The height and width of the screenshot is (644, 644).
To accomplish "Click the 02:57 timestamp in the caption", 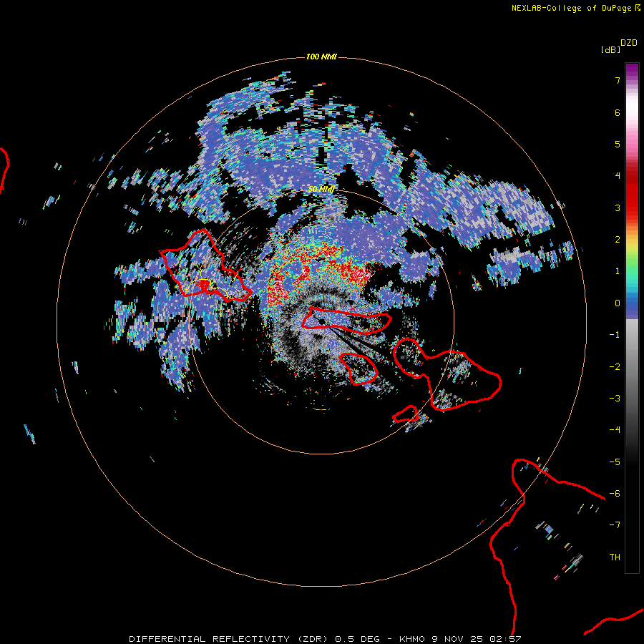I will 506,639.
